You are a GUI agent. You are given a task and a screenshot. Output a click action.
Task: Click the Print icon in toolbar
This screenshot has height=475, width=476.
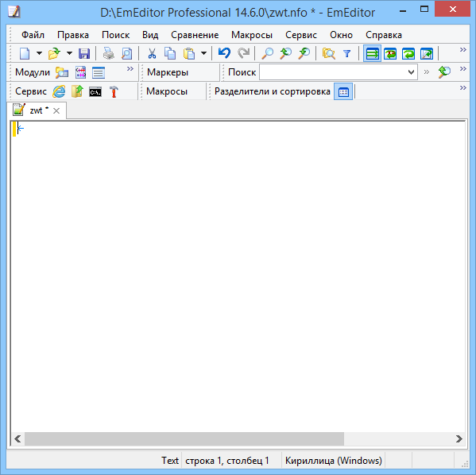tap(108, 53)
